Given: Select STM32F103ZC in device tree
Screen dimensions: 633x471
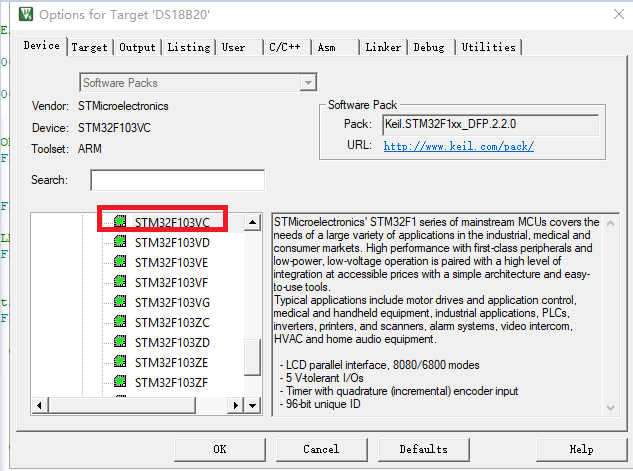Looking at the screenshot, I should pos(172,322).
